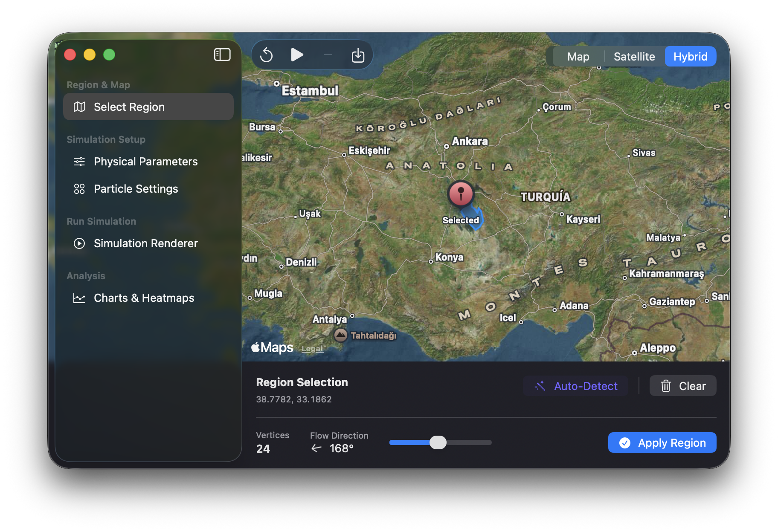Screen dimensions: 778x532
Task: Open the Simulation Renderer page
Action: click(145, 243)
